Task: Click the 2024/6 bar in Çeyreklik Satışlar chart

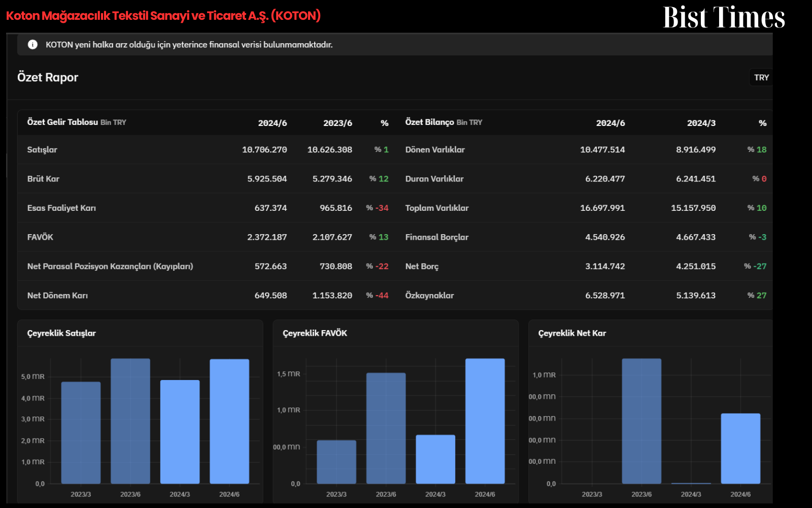Action: (x=229, y=422)
